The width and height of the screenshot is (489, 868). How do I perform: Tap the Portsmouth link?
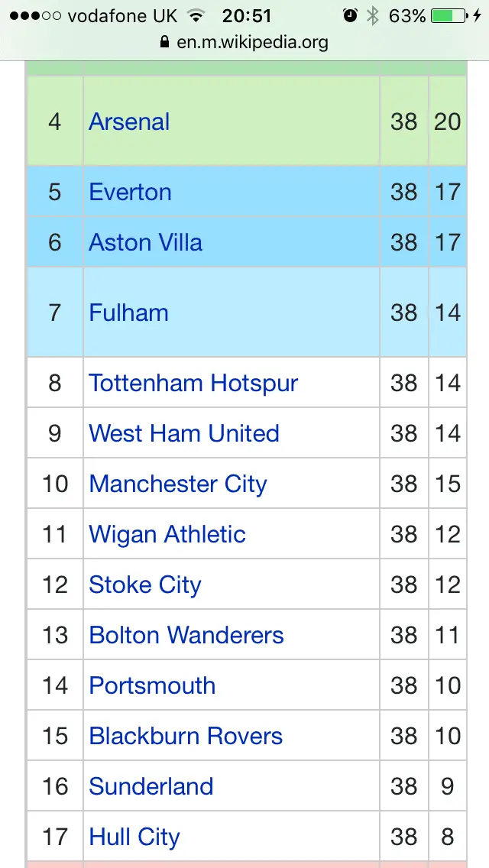pyautogui.click(x=152, y=685)
